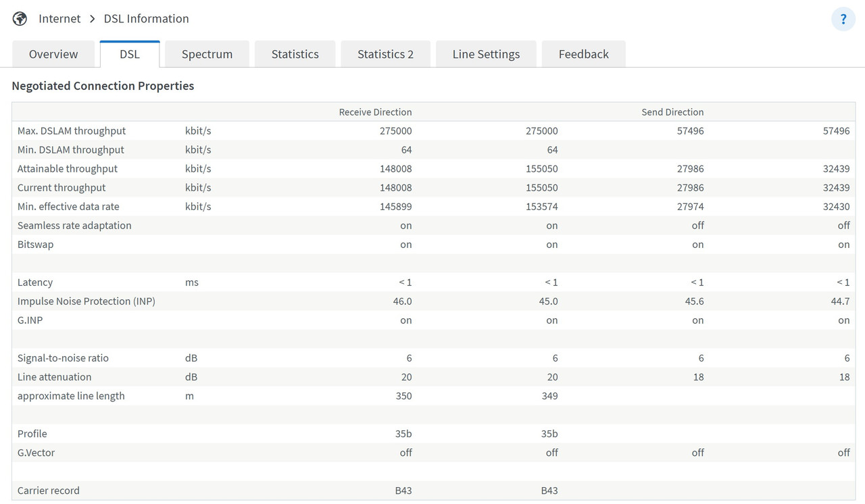865x504 pixels.
Task: Click the DSL Information breadcrumb title
Action: [x=146, y=19]
